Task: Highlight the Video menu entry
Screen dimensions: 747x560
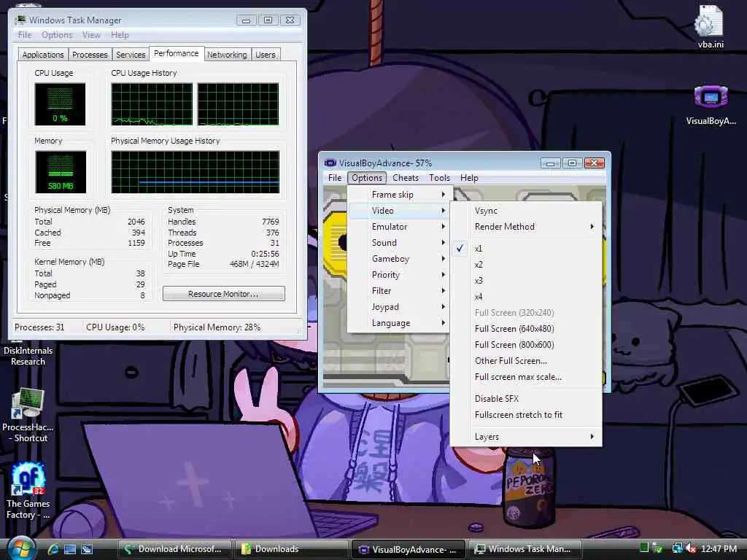Action: click(x=398, y=211)
